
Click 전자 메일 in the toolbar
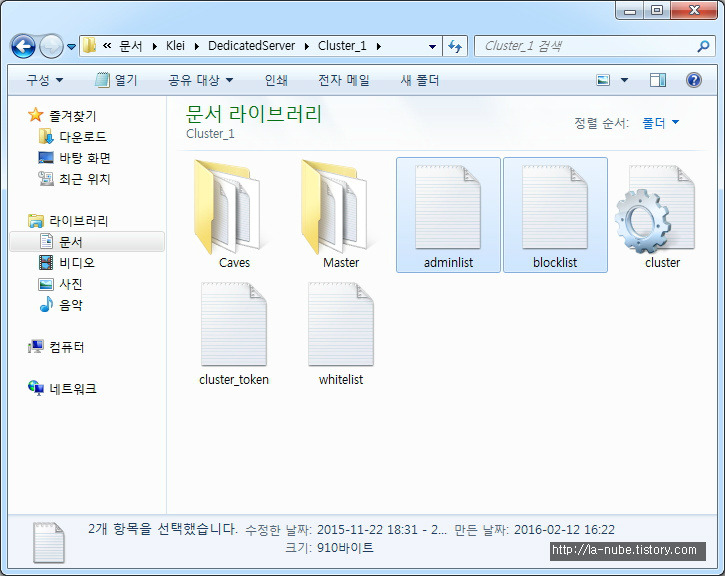click(x=344, y=80)
